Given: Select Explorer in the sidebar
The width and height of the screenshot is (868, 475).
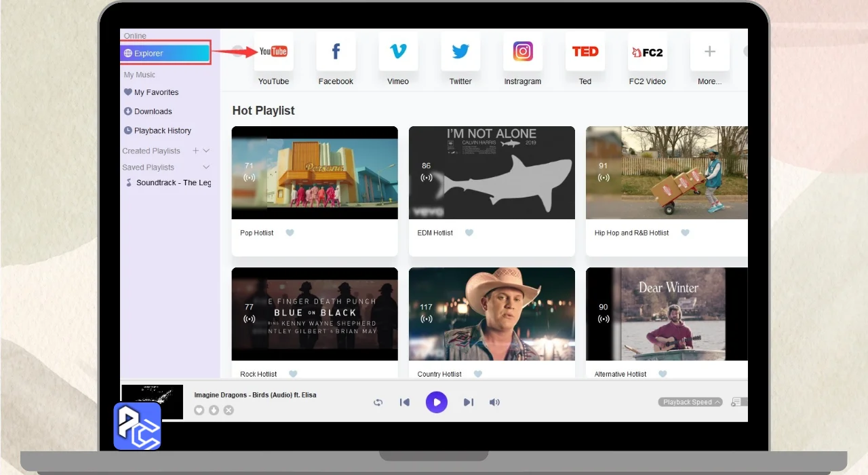Looking at the screenshot, I should [x=166, y=54].
